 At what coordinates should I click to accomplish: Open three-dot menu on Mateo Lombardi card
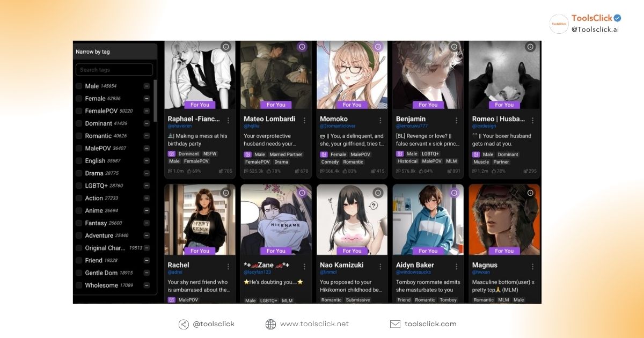click(304, 120)
